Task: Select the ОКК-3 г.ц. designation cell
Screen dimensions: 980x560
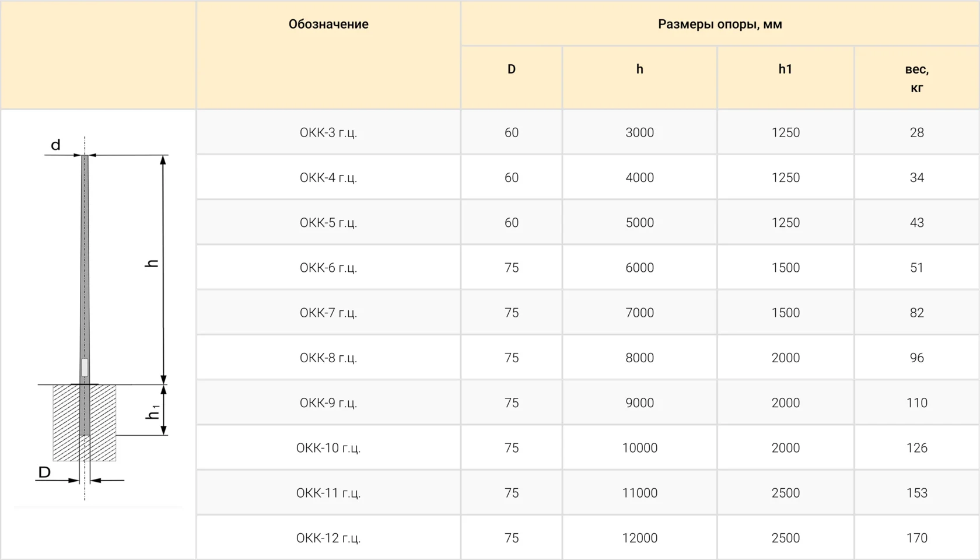Action: [328, 132]
